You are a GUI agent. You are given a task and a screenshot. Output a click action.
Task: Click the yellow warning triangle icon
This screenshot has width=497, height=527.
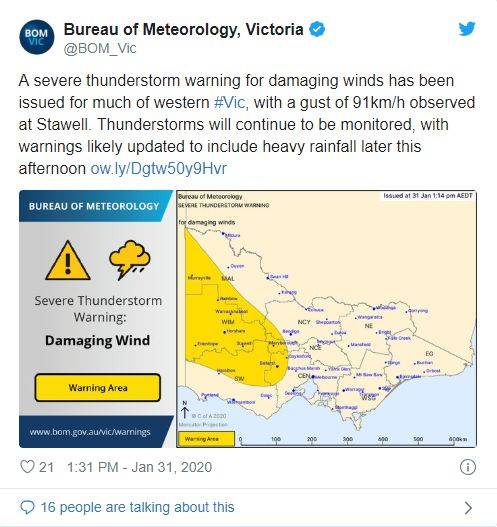click(68, 260)
